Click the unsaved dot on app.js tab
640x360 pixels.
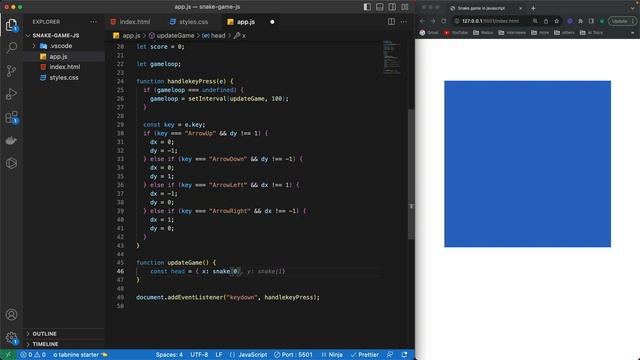pos(272,22)
